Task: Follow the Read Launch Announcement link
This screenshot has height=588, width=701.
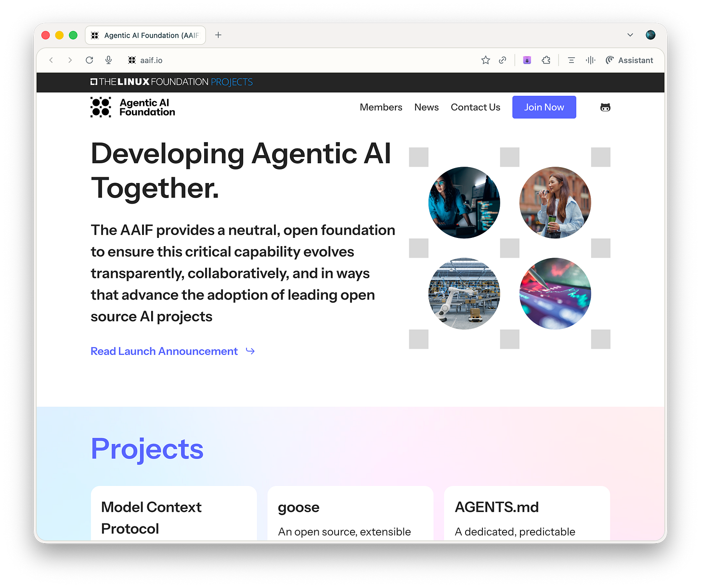Action: tap(173, 351)
